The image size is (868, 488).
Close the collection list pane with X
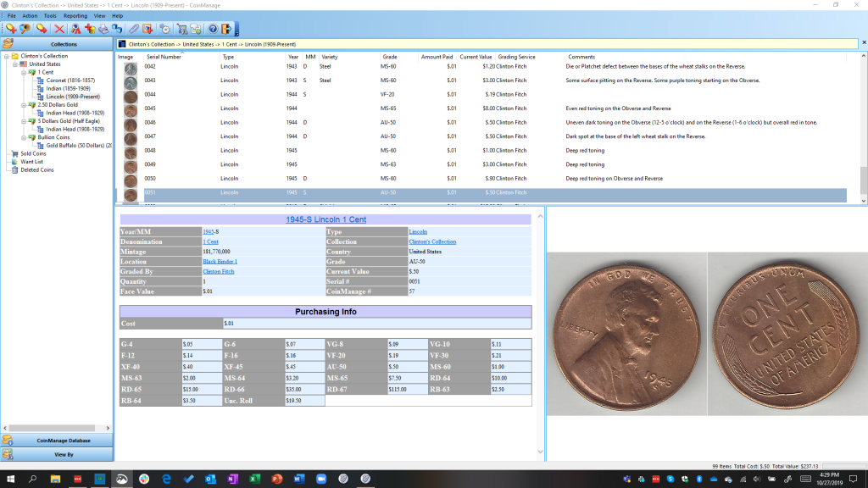click(864, 42)
